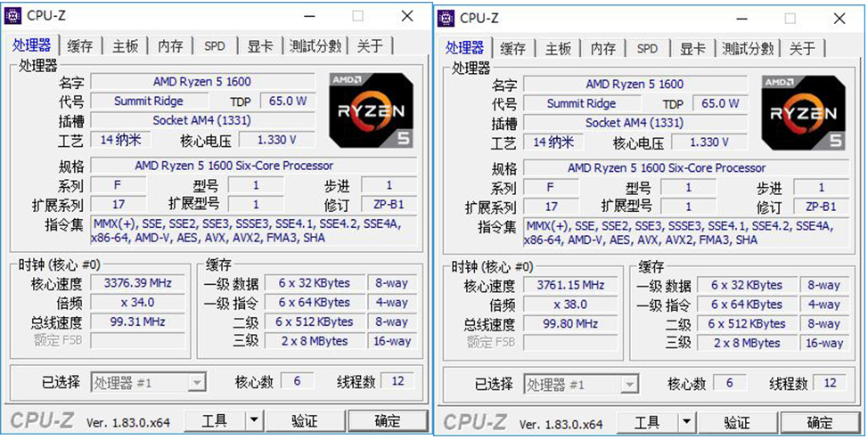The height and width of the screenshot is (439, 868).
Task: Click instruction set list in right window
Action: click(x=686, y=232)
